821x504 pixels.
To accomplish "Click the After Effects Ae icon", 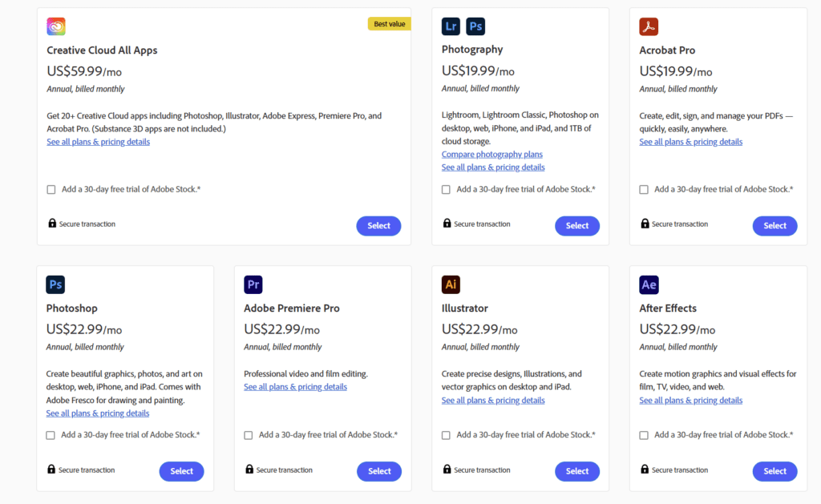I will click(x=649, y=284).
